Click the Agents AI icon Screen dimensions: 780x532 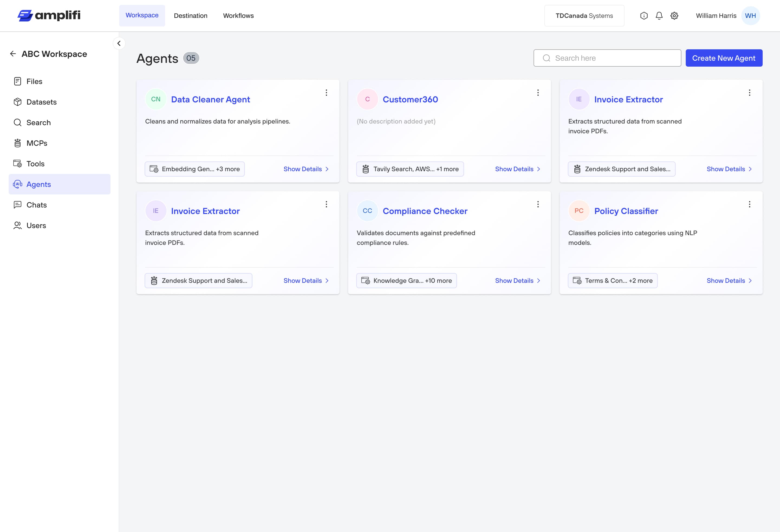pyautogui.click(x=17, y=184)
